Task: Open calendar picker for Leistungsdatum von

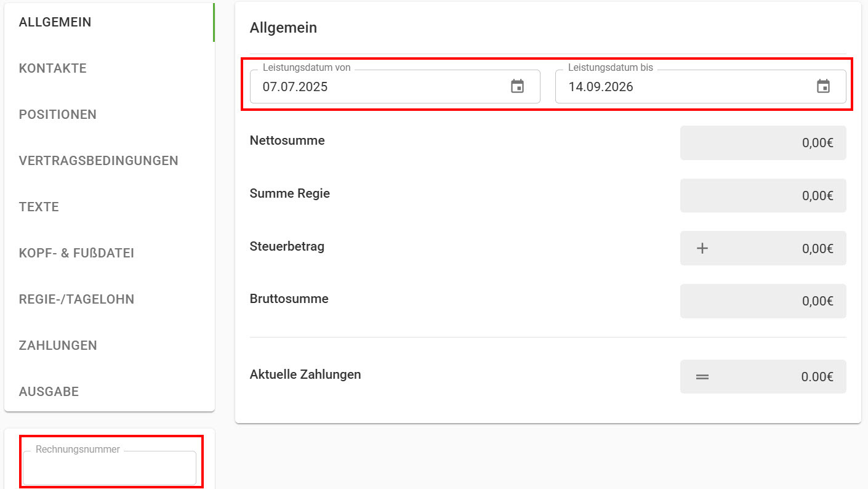Action: pos(517,86)
